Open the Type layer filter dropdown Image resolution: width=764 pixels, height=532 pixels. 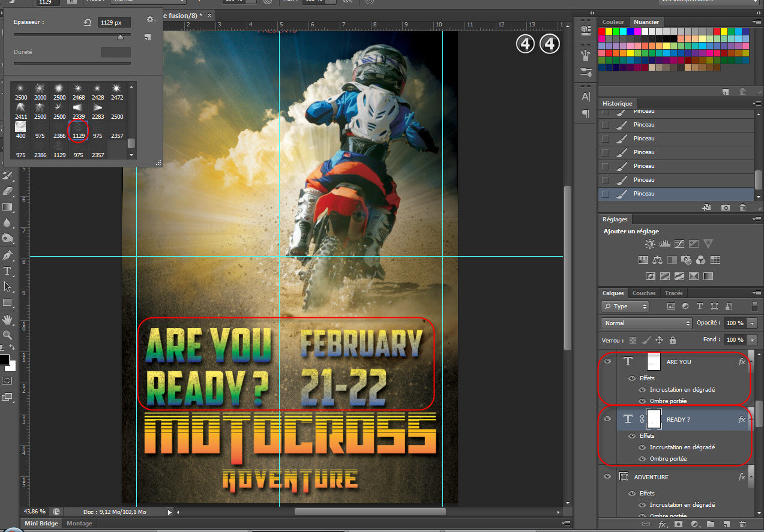(625, 306)
